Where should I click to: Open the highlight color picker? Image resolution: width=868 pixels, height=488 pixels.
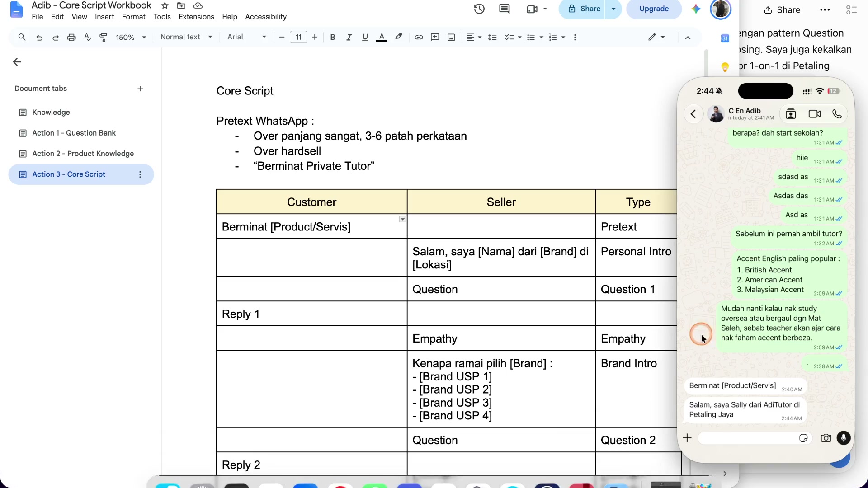(399, 37)
